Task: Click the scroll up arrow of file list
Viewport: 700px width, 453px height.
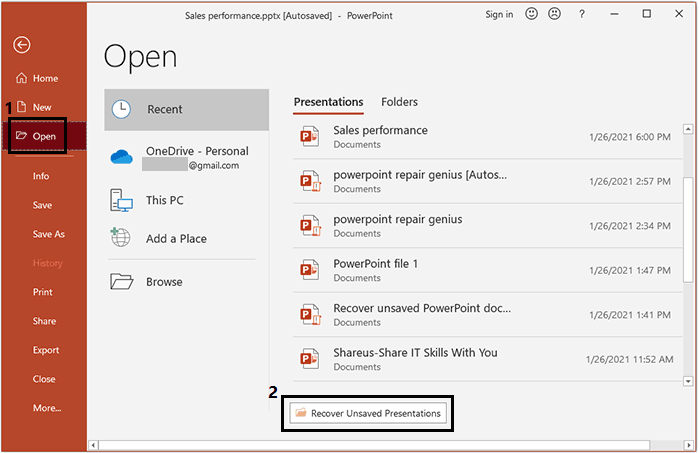Action: coord(688,129)
